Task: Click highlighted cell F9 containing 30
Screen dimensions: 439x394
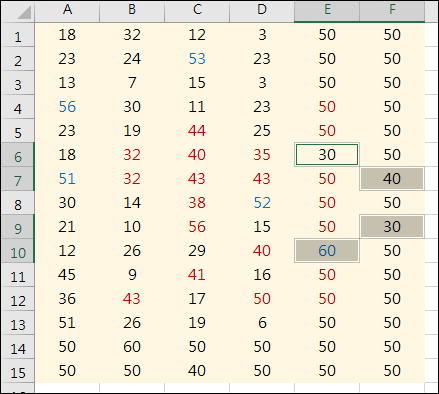Action: click(392, 227)
